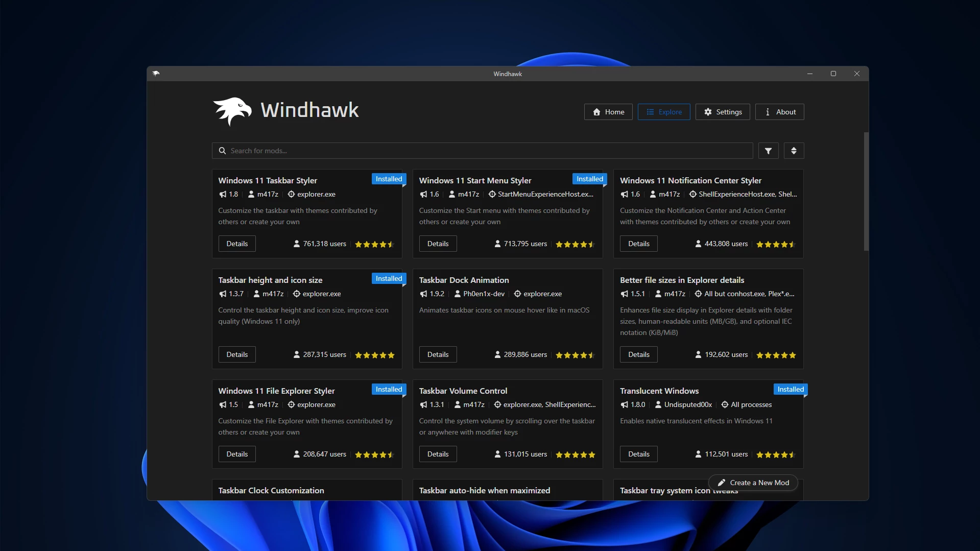
Task: Click Undisputed00x author person icon
Action: coord(658,404)
